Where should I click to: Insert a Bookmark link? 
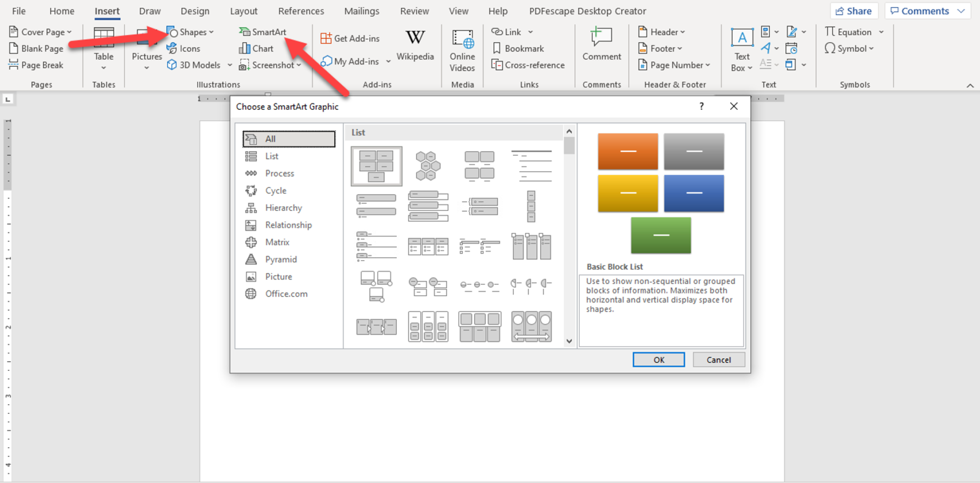pos(518,49)
